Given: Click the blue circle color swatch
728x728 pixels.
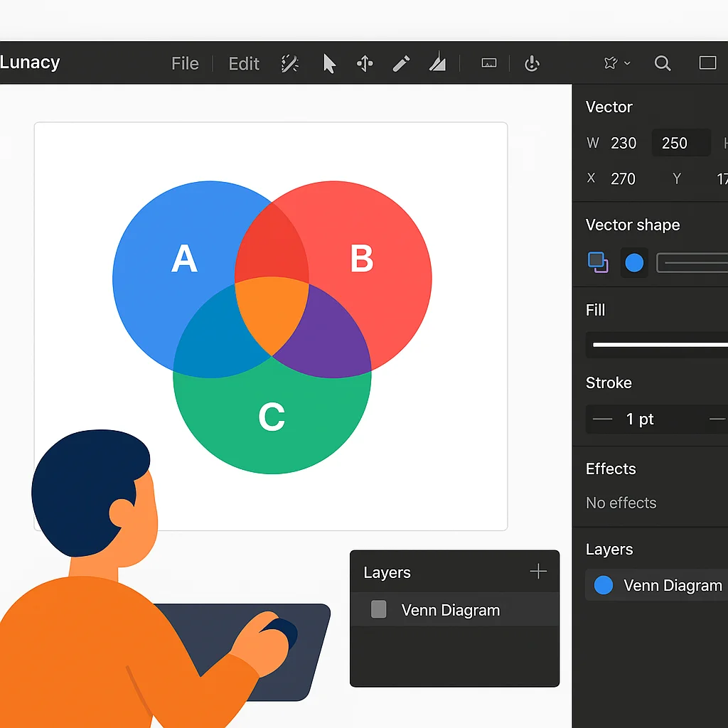Looking at the screenshot, I should tap(633, 263).
